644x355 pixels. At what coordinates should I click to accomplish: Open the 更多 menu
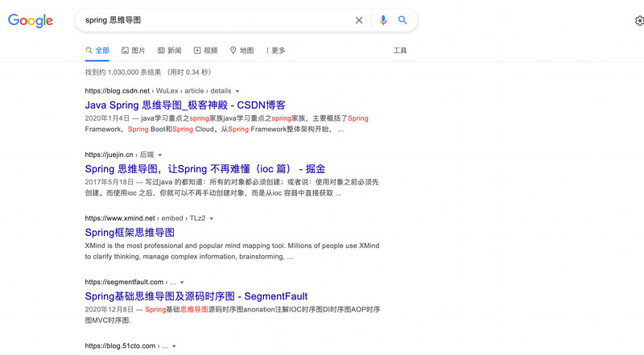(x=275, y=51)
